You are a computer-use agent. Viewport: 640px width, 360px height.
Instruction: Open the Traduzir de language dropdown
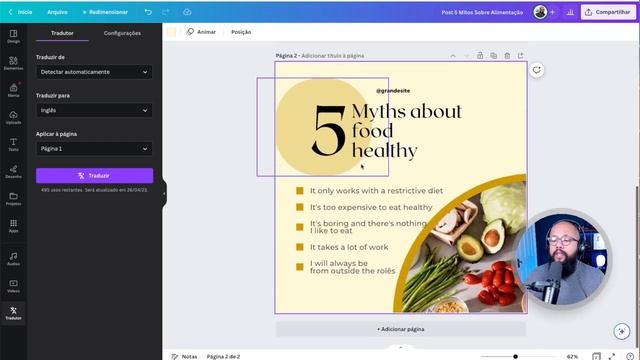click(94, 72)
